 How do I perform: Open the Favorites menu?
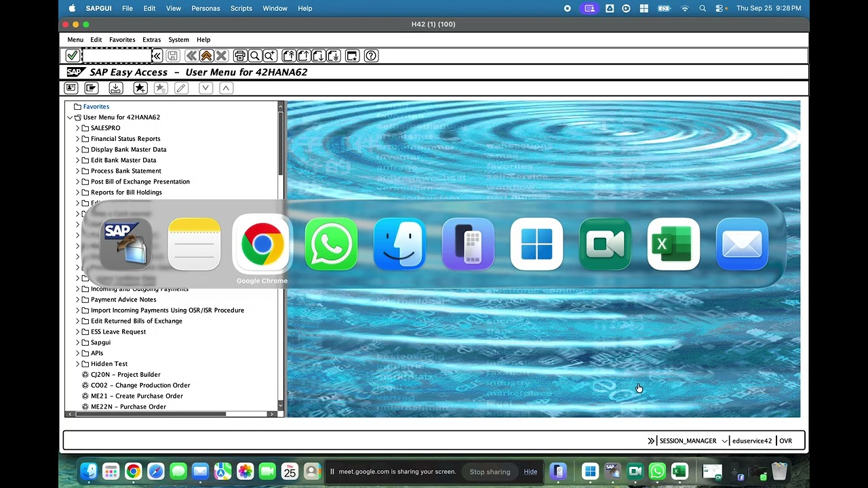tap(122, 39)
